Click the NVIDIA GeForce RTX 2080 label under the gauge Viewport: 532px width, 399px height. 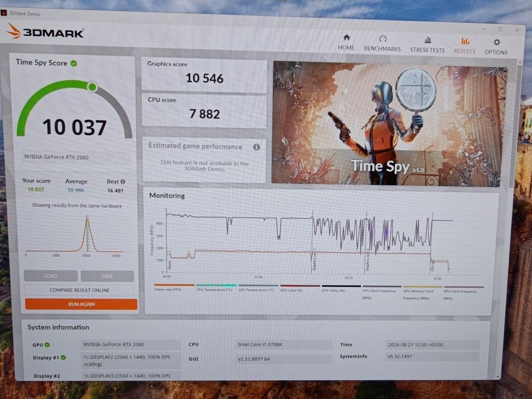[x=56, y=157]
